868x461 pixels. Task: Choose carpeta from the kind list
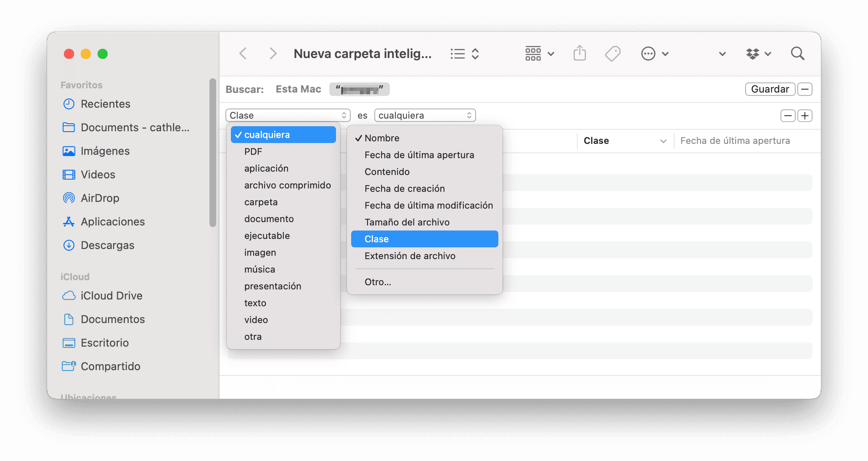tap(283, 202)
